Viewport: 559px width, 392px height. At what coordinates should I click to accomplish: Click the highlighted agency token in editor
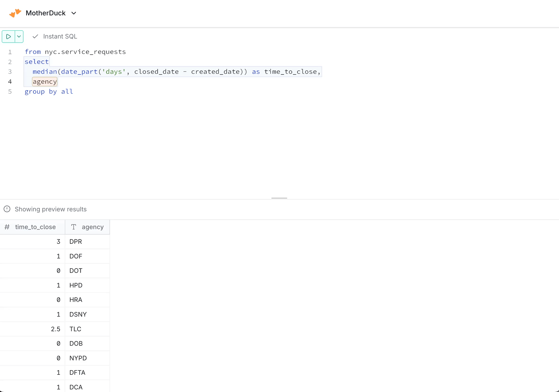[44, 82]
